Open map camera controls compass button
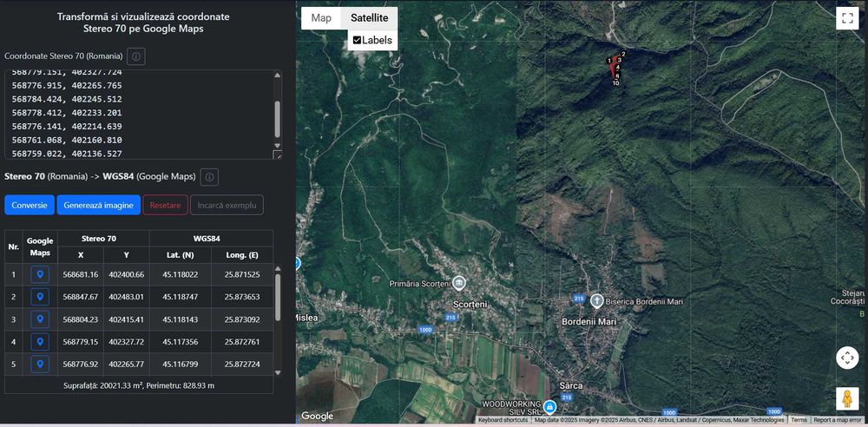 tap(847, 358)
